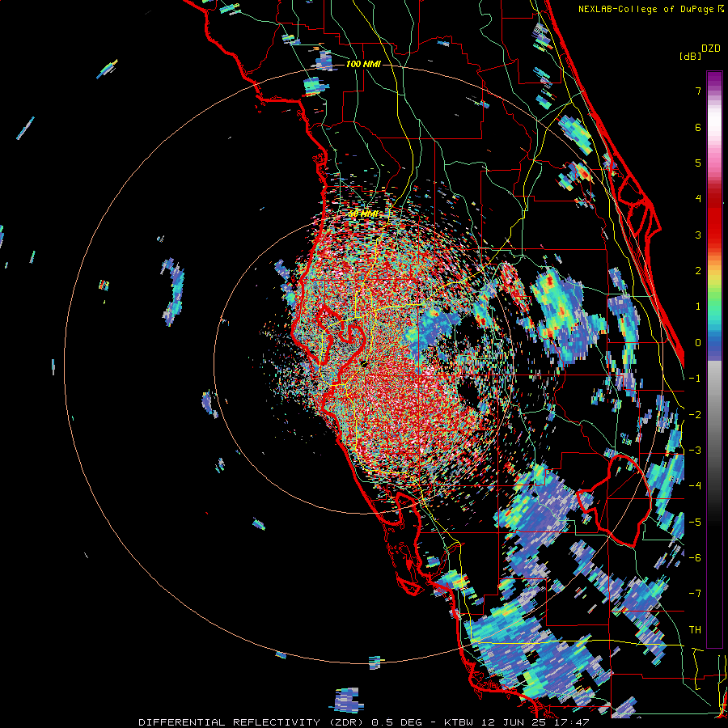Select the -2 value on color scale
728x728 pixels.
click(695, 415)
